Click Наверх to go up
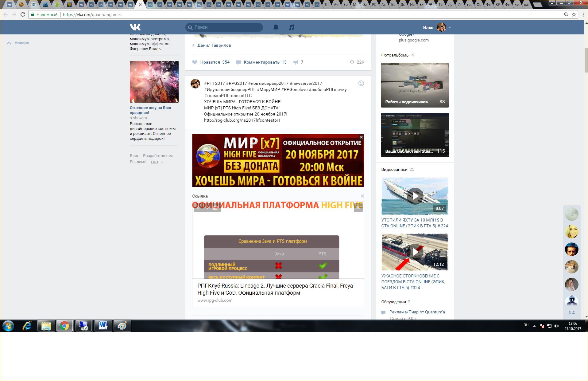Image resolution: width=588 pixels, height=381 pixels. 18,43
